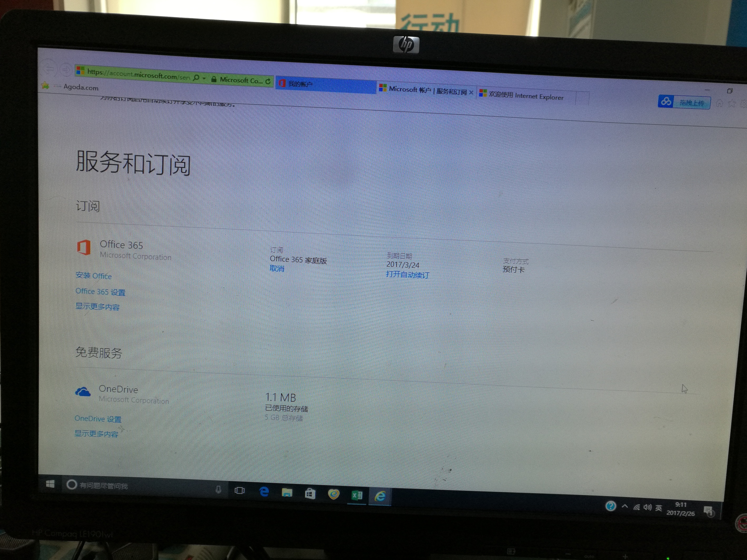Click the 1.1 MB storage value
Image resolution: width=747 pixels, height=560 pixels.
click(x=280, y=397)
